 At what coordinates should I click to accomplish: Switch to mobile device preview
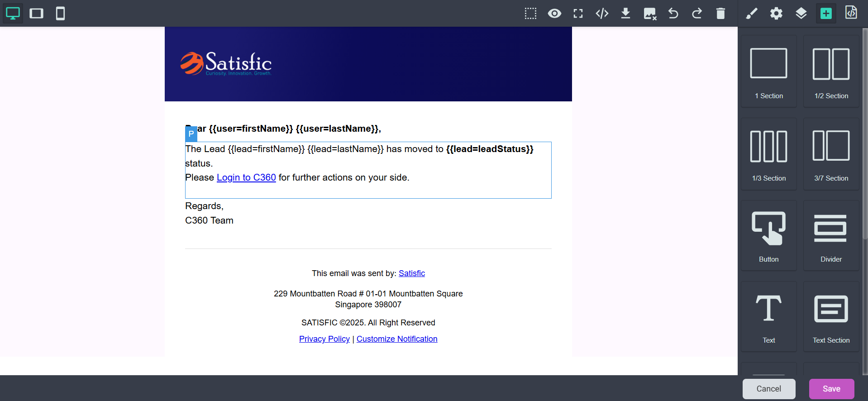click(x=60, y=14)
